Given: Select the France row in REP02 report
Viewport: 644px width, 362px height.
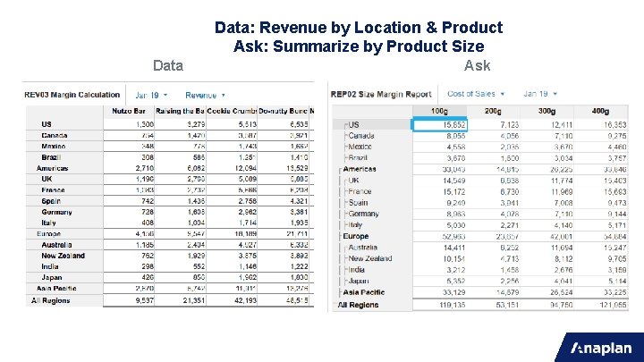Looking at the screenshot, I should (x=360, y=191).
